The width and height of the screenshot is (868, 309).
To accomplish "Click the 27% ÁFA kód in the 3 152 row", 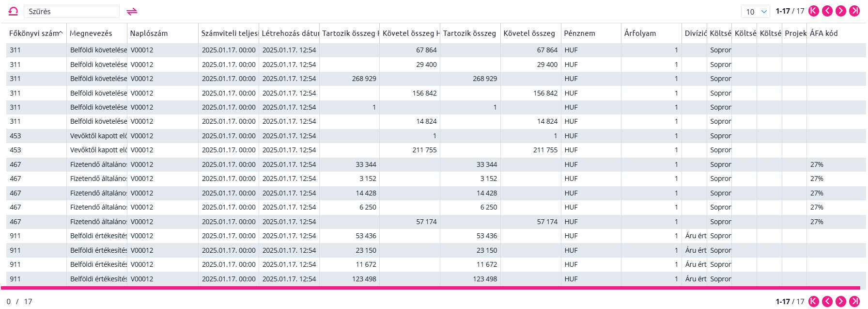I will pos(836,179).
